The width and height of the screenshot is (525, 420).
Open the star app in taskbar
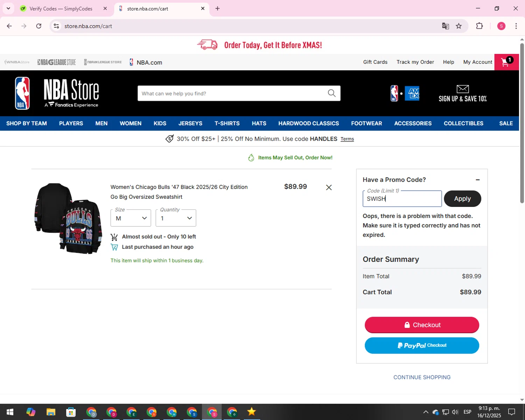coord(251,412)
